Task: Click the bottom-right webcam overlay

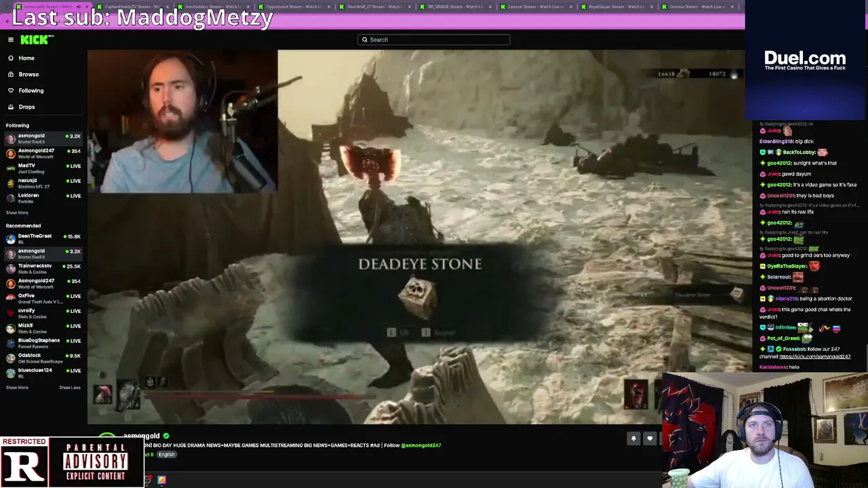Action: 765,430
